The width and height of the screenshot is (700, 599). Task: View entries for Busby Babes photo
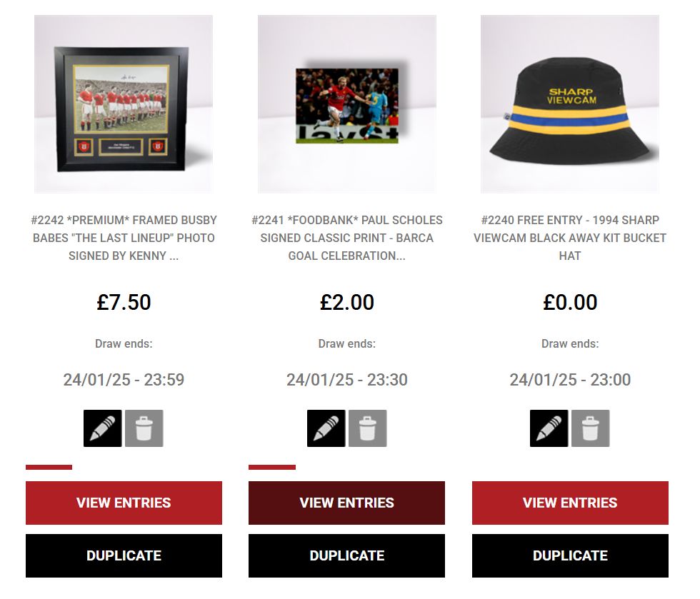tap(124, 503)
